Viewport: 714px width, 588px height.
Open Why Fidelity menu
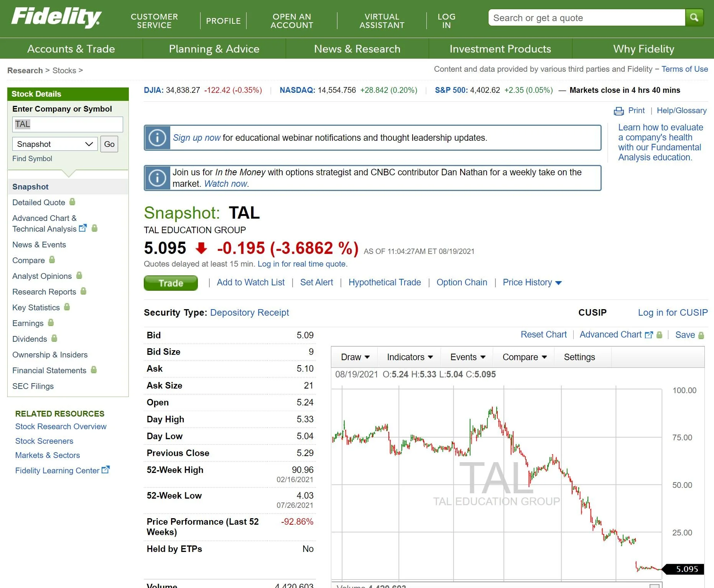tap(643, 49)
